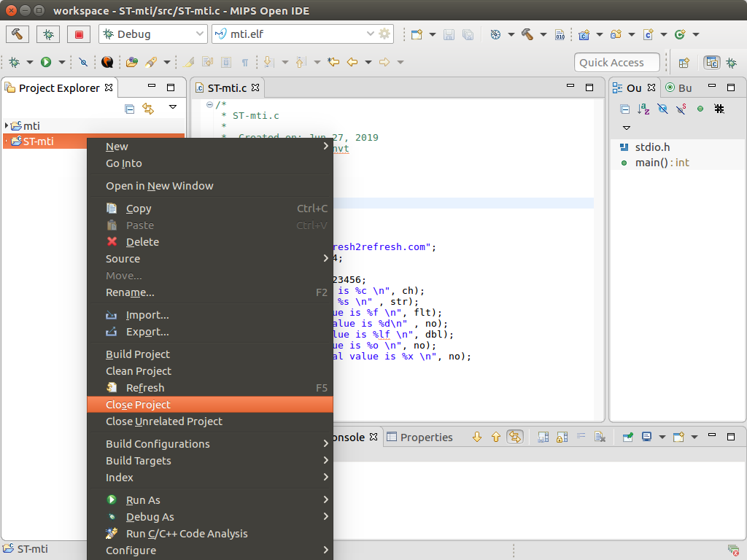Open the Source submenu

210,259
